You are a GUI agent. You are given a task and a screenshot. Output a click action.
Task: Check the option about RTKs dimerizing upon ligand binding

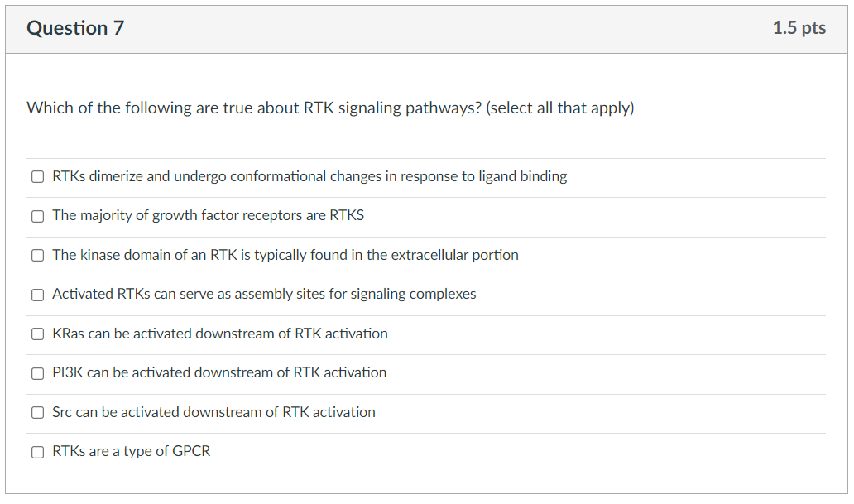(x=37, y=176)
